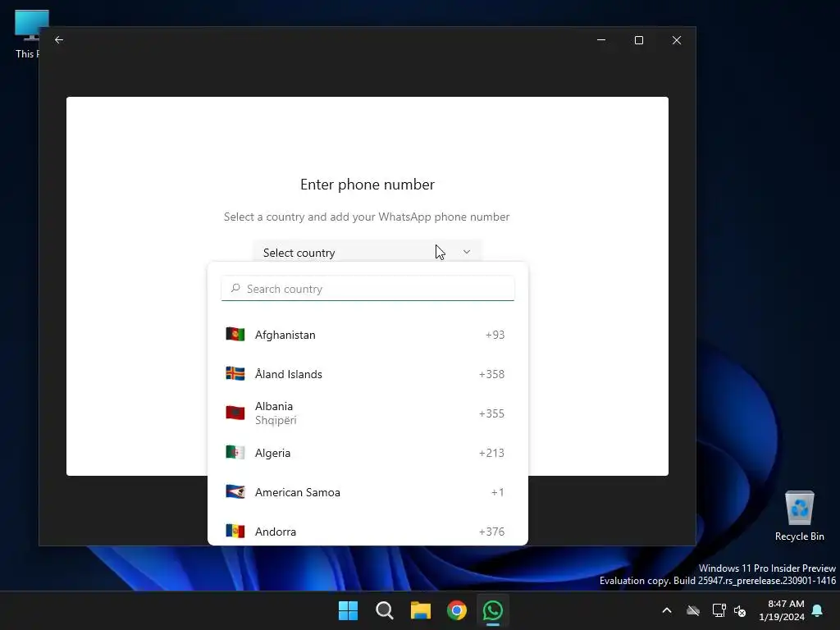This screenshot has width=840, height=630.
Task: Click the Åland Islands flag icon
Action: pyautogui.click(x=235, y=373)
